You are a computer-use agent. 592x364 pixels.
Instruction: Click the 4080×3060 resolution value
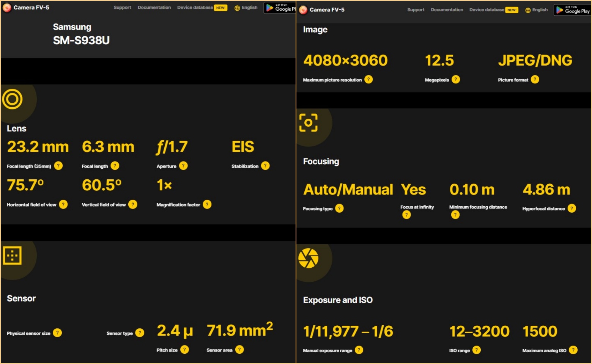tap(345, 60)
